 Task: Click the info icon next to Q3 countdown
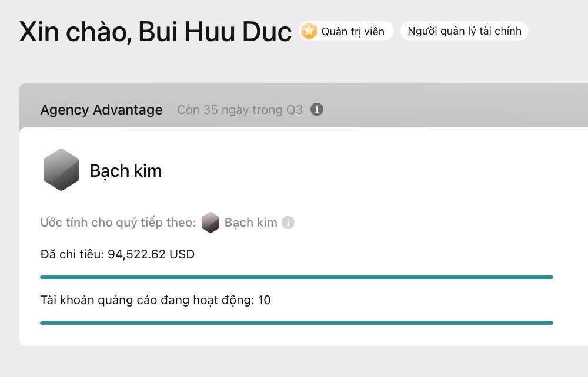(x=317, y=109)
